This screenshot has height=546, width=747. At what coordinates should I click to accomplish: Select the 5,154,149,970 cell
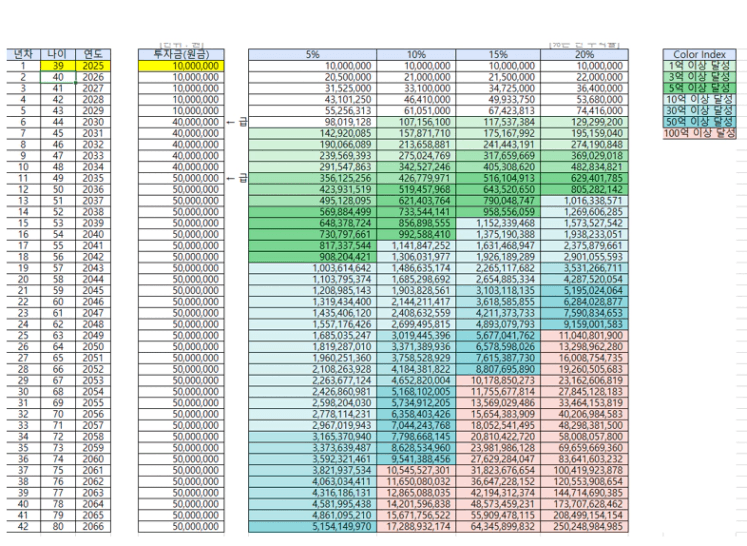(312, 526)
